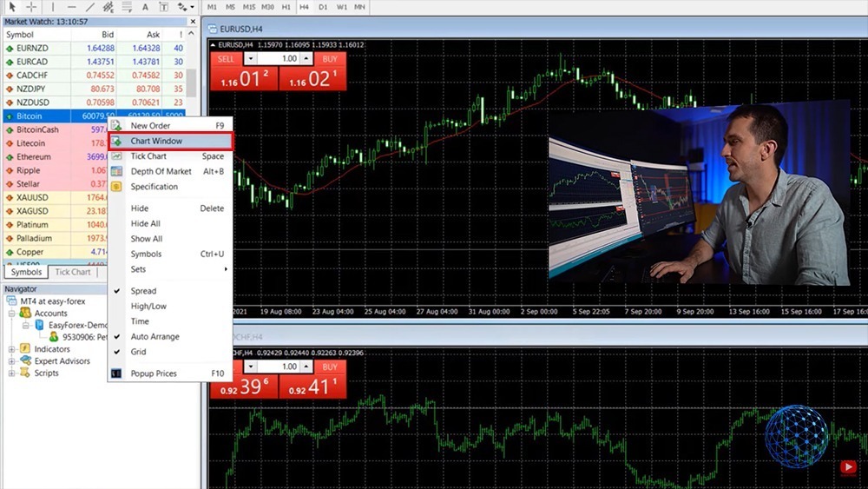Switch chart to H4 timeframe

coord(304,7)
